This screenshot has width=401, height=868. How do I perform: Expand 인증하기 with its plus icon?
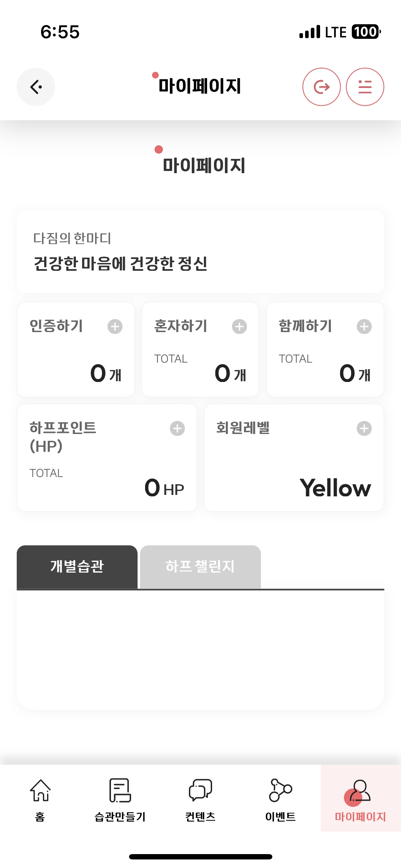(115, 326)
